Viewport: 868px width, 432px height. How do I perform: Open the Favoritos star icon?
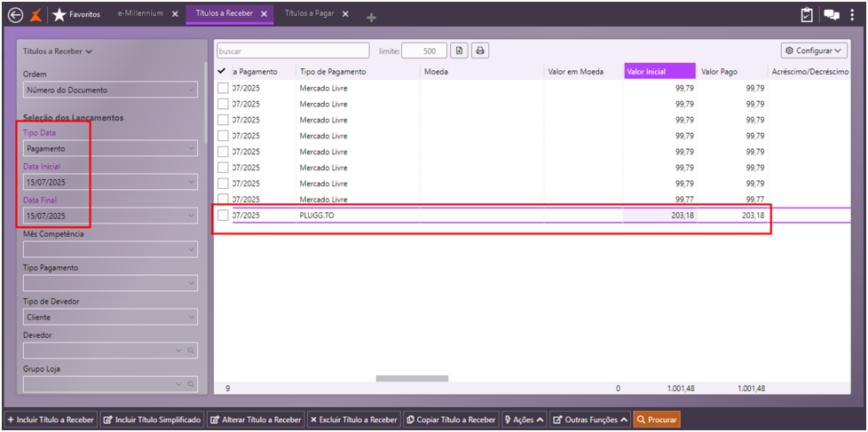(x=59, y=15)
